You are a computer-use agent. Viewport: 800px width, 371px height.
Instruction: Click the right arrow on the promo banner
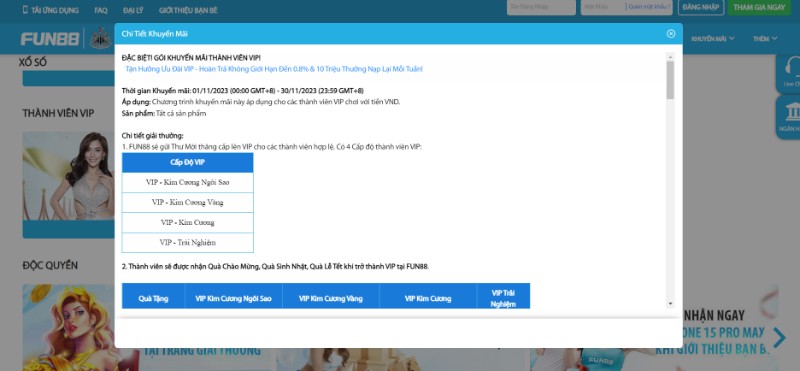click(x=779, y=337)
